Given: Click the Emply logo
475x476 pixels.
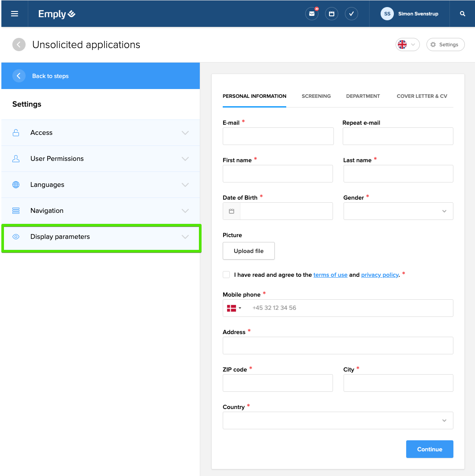Looking at the screenshot, I should tap(56, 14).
